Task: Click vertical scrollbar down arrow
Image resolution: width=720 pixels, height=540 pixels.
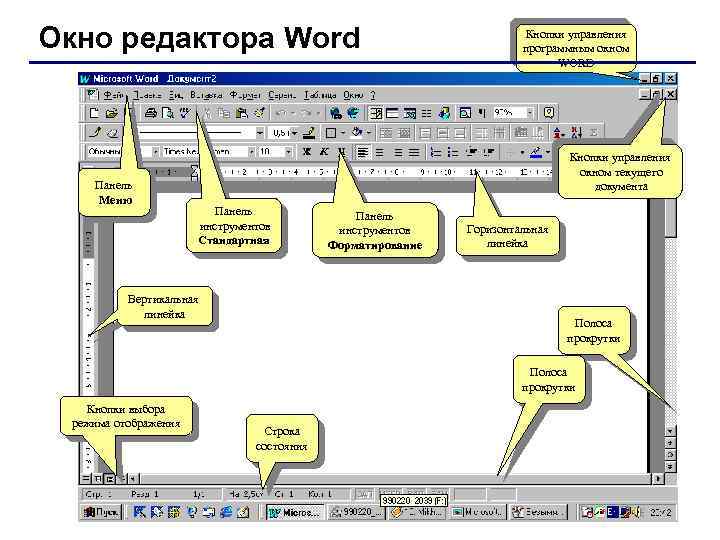Action: point(670,431)
